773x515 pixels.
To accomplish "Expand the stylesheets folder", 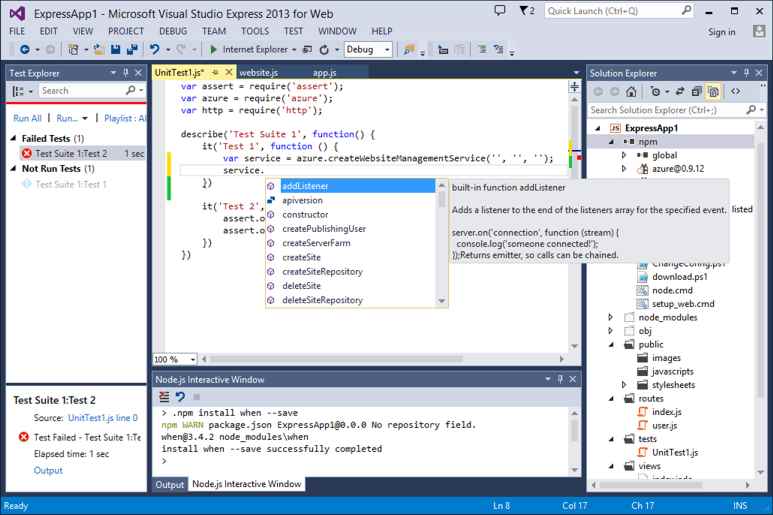I will pos(624,385).
